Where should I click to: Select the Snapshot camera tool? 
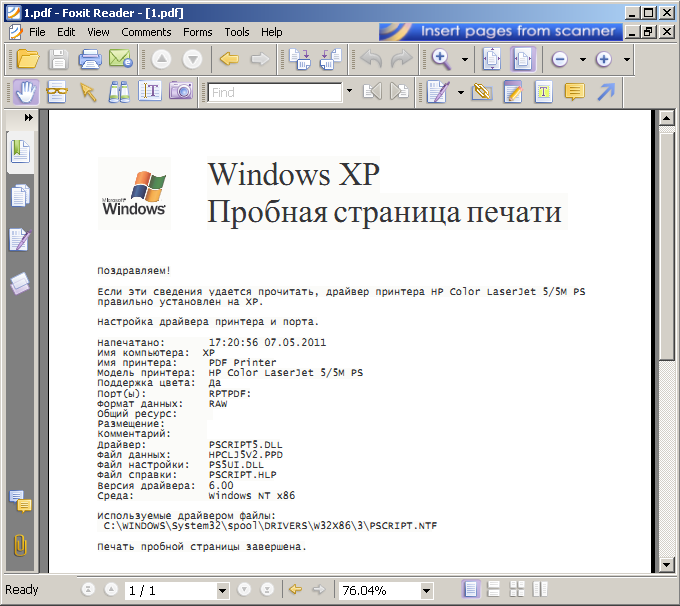click(180, 91)
